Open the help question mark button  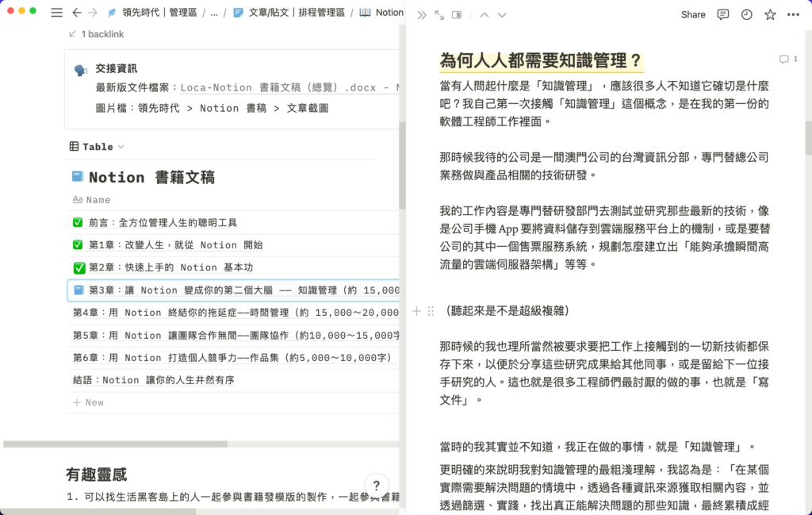tap(377, 486)
